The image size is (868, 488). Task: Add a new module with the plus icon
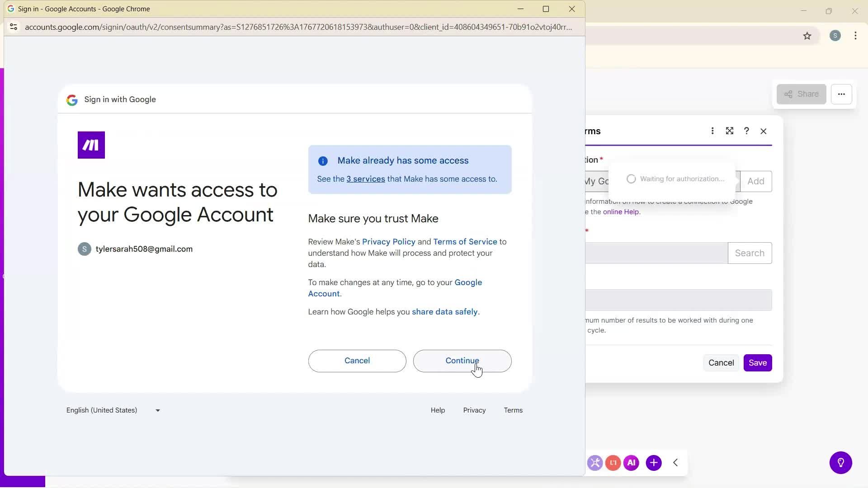point(654,463)
